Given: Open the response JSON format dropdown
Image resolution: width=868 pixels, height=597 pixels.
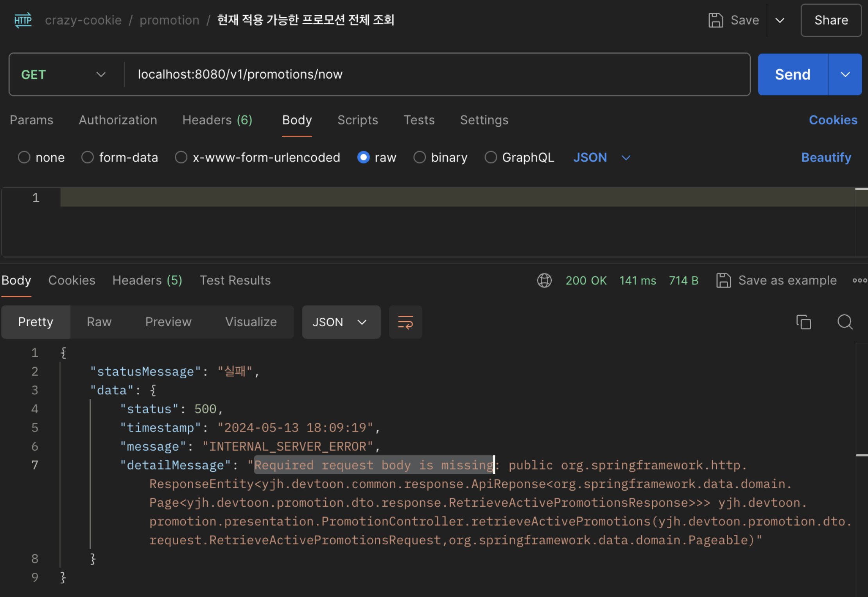Looking at the screenshot, I should pyautogui.click(x=341, y=322).
